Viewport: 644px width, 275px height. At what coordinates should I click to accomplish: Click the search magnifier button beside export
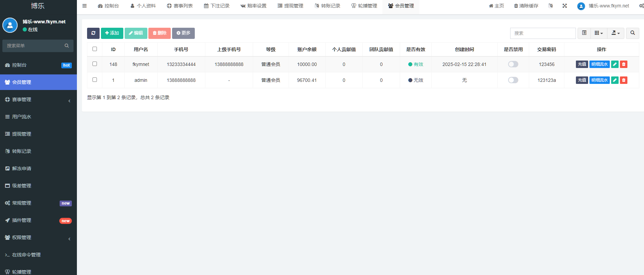[x=632, y=33]
